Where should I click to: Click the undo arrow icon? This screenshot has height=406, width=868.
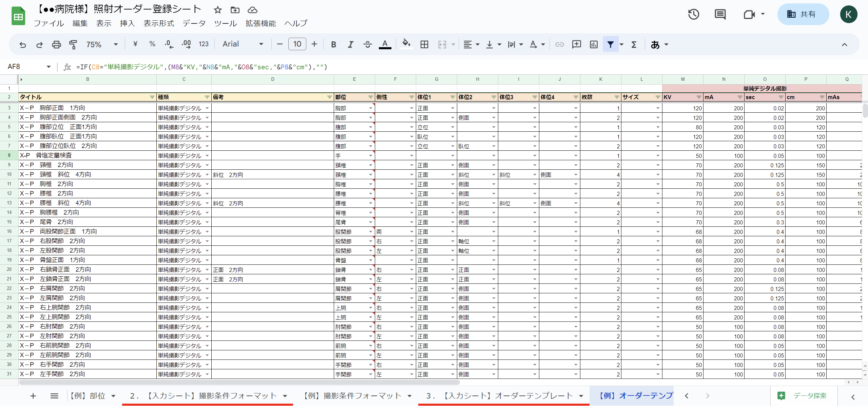tap(23, 44)
